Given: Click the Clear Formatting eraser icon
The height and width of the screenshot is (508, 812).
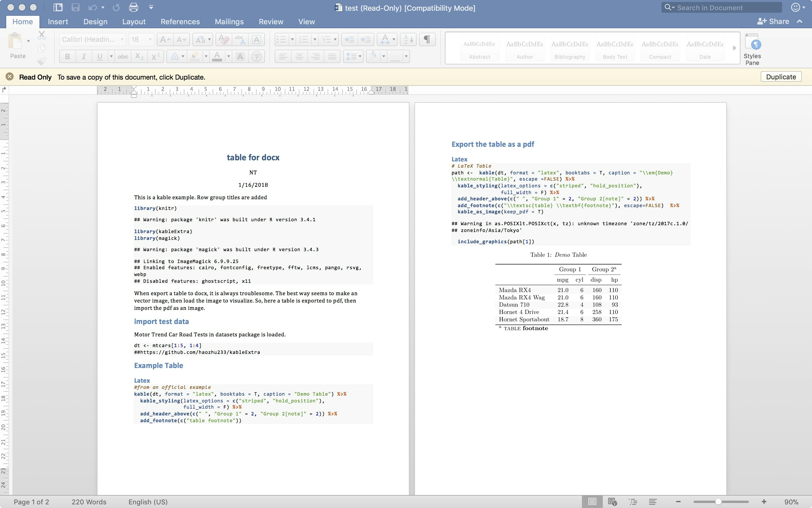Looking at the screenshot, I should pos(224,40).
